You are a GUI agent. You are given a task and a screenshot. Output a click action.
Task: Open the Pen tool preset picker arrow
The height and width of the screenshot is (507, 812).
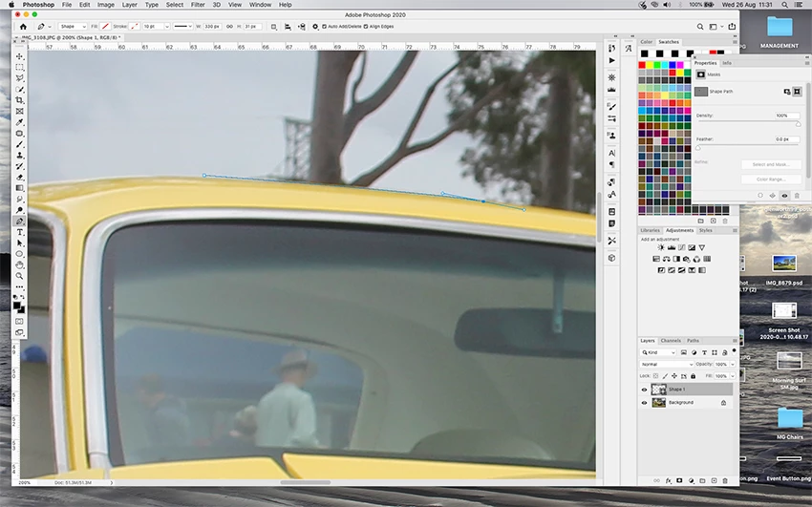[x=50, y=27]
